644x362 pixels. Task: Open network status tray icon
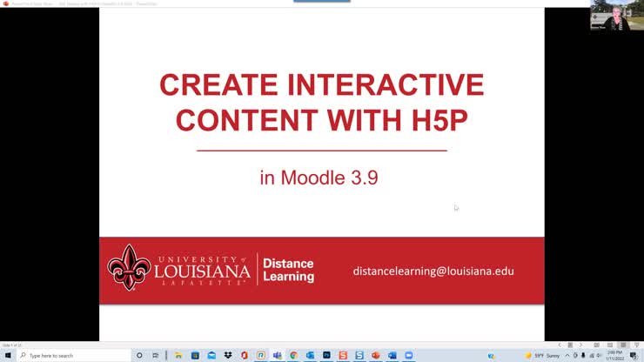592,355
